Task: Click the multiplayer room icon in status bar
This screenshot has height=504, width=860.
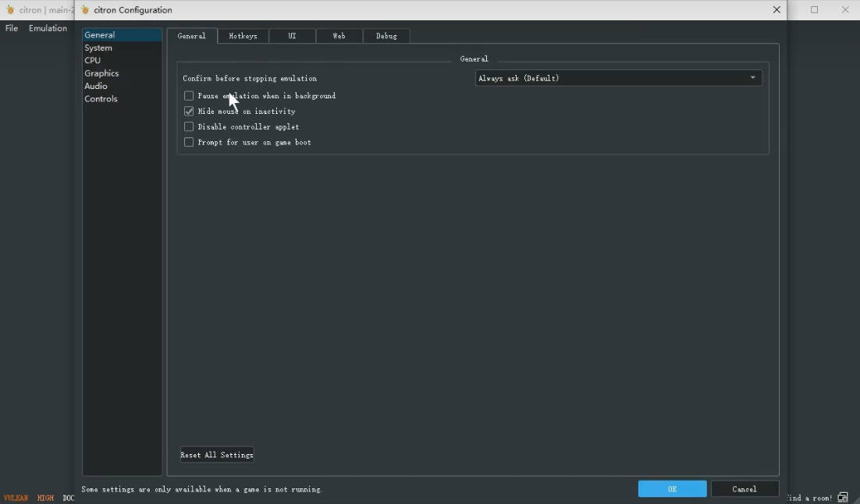Action: [x=843, y=498]
